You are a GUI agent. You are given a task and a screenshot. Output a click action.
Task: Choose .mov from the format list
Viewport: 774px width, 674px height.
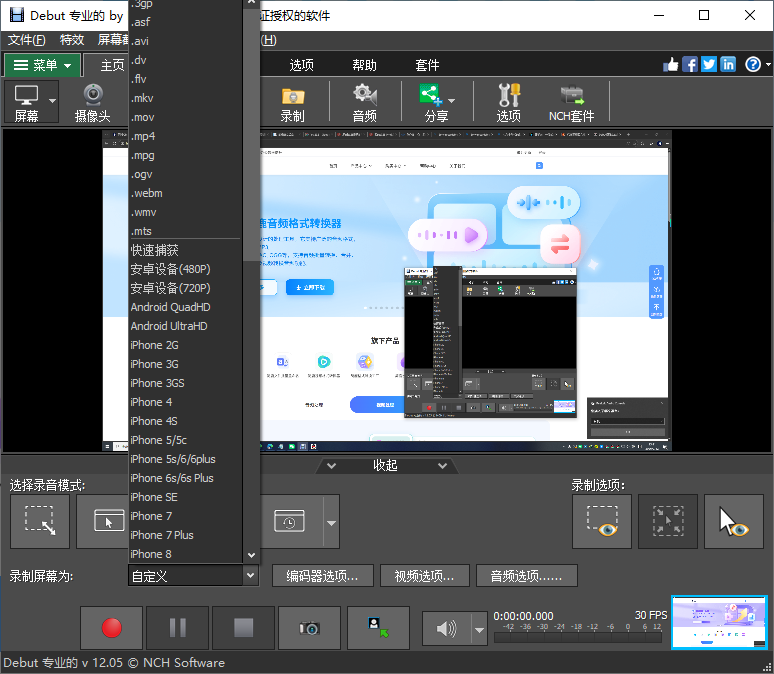[186, 117]
